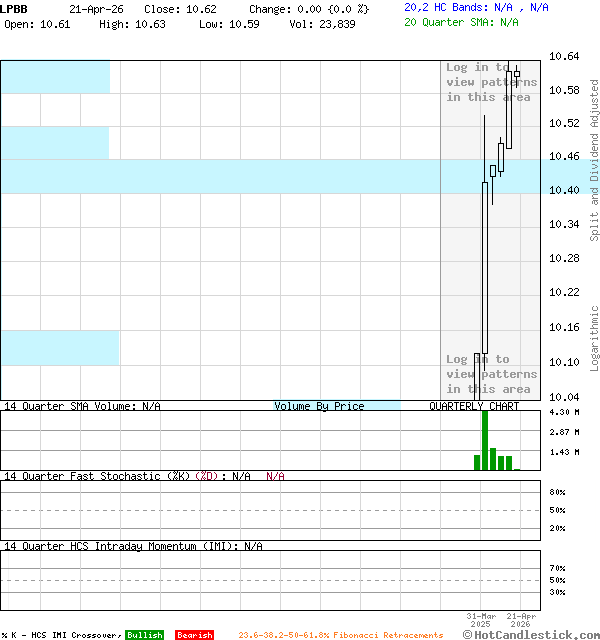Click the LPBB ticker symbol
The width and height of the screenshot is (600, 640).
tap(15, 8)
